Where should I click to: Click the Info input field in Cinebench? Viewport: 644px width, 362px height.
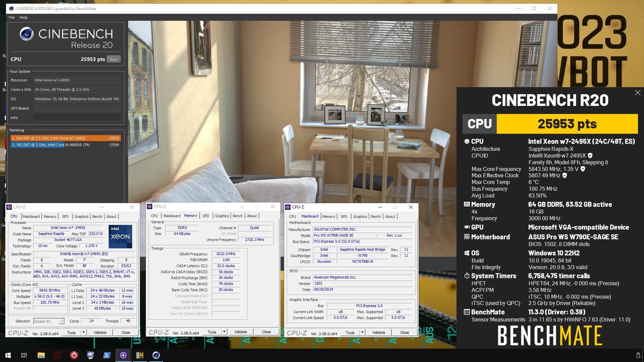[77, 118]
